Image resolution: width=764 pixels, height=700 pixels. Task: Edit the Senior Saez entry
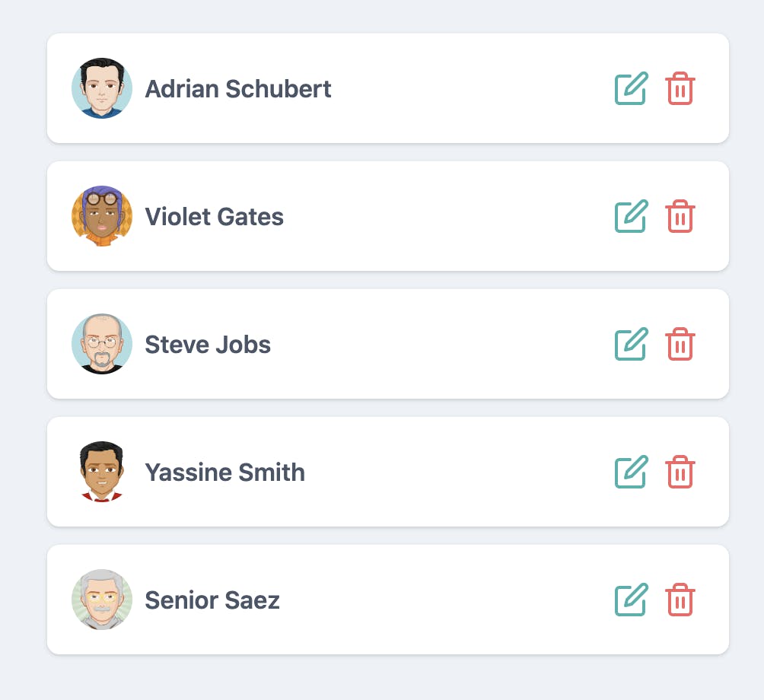(632, 600)
